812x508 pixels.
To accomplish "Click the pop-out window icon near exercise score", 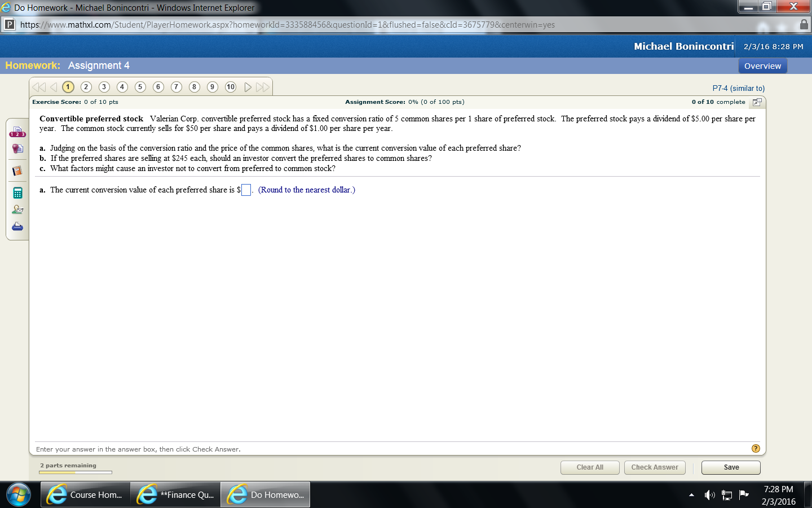I will pyautogui.click(x=757, y=102).
